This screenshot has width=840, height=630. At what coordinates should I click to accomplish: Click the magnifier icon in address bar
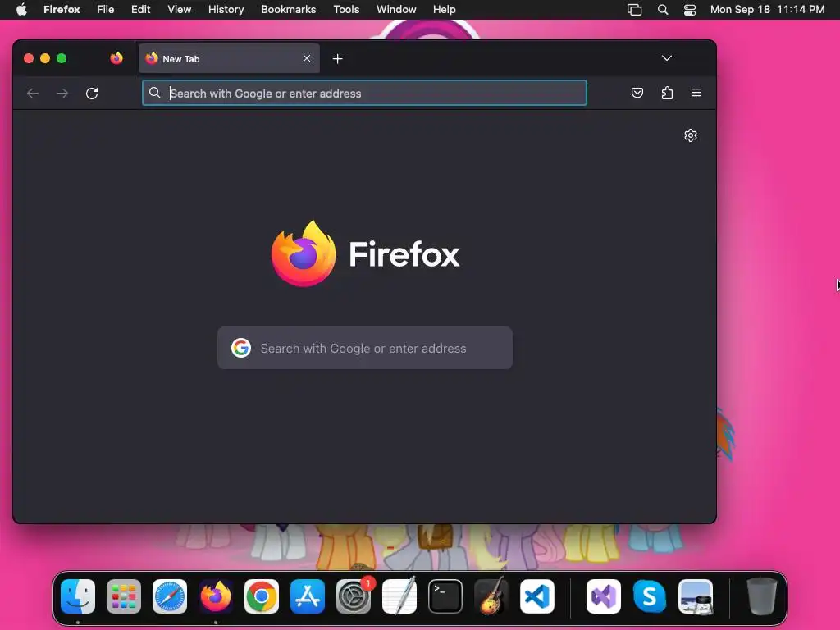pos(155,94)
